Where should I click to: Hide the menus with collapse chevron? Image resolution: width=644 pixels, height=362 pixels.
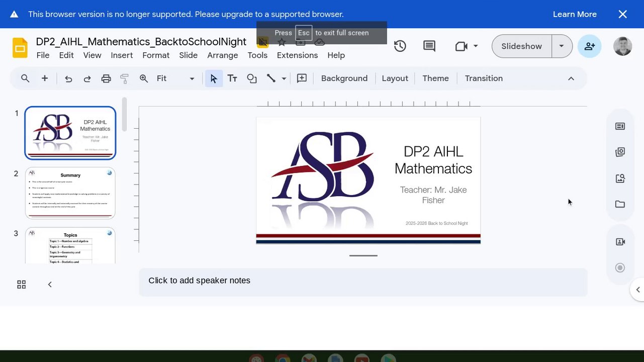[x=571, y=78]
